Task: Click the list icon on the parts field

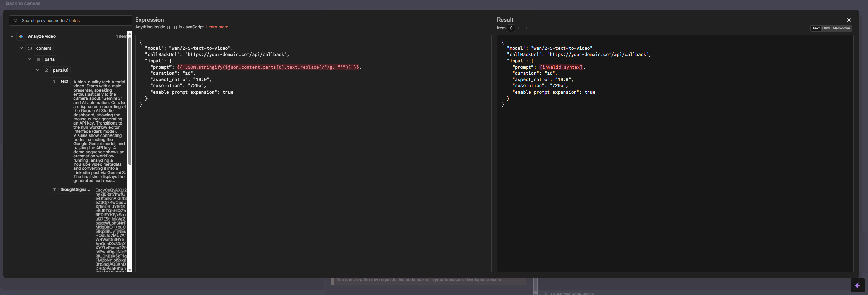Action: (38, 59)
